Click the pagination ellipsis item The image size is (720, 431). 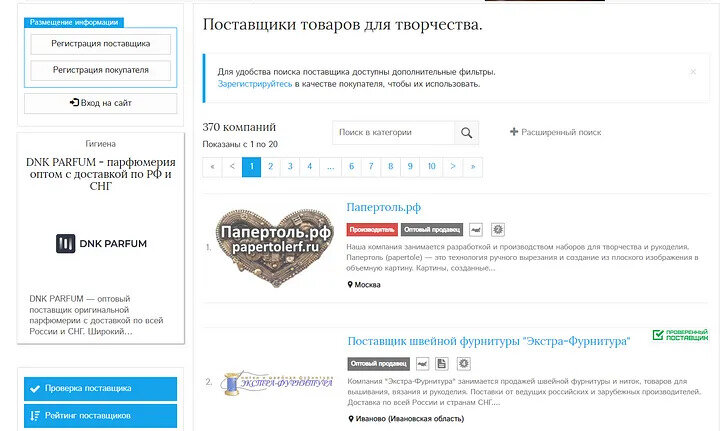click(331, 167)
